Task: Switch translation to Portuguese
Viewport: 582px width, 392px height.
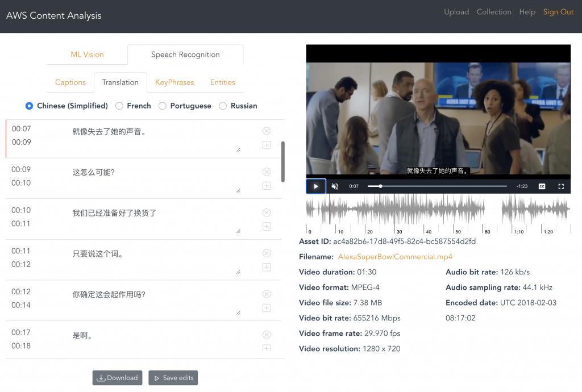Action: [x=161, y=106]
